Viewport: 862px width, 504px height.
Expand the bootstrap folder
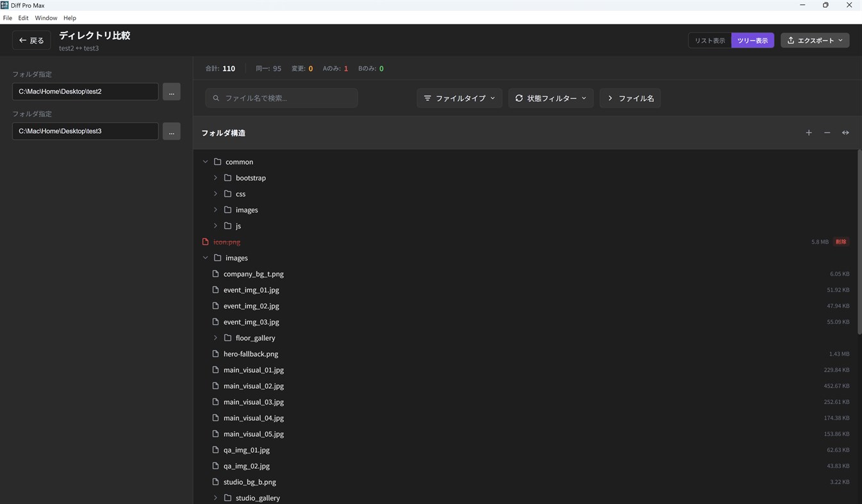tap(215, 178)
